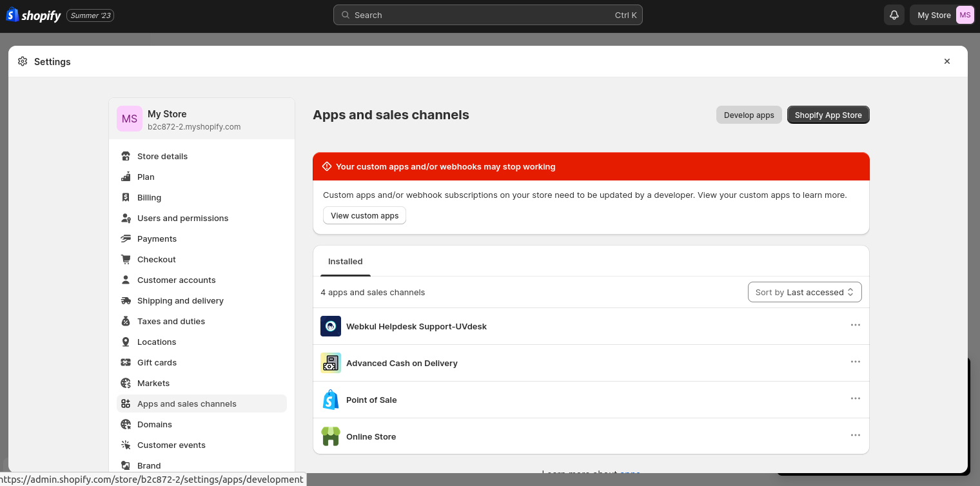980x486 pixels.
Task: Open the notifications bell
Action: [894, 15]
